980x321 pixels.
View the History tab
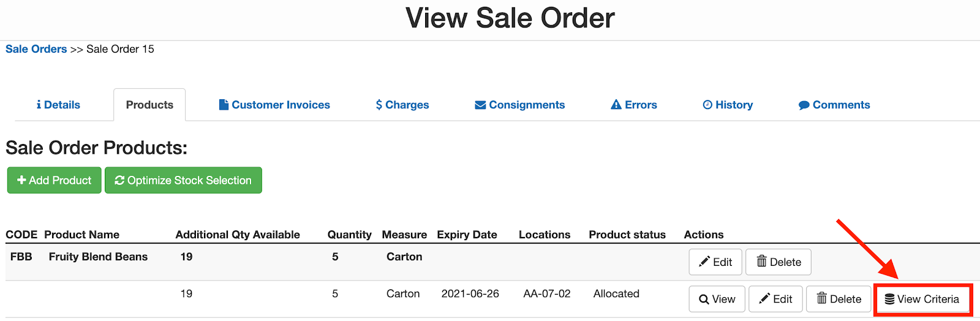click(728, 105)
